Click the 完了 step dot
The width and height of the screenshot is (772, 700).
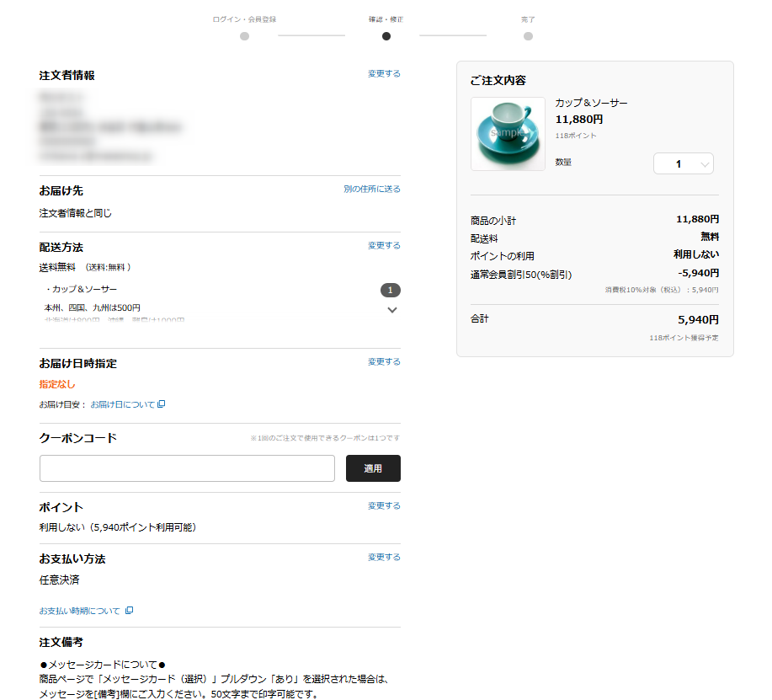point(528,36)
